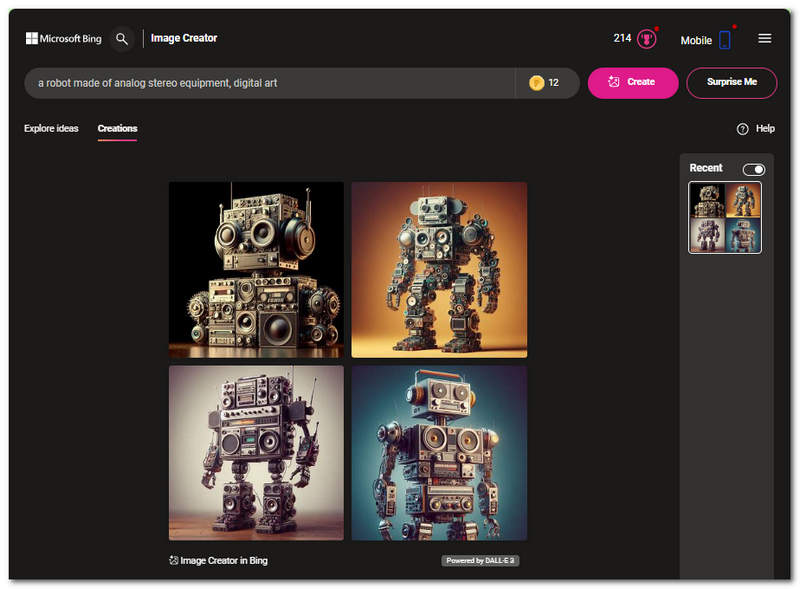
Task: Toggle the Recent switch
Action: 753,169
